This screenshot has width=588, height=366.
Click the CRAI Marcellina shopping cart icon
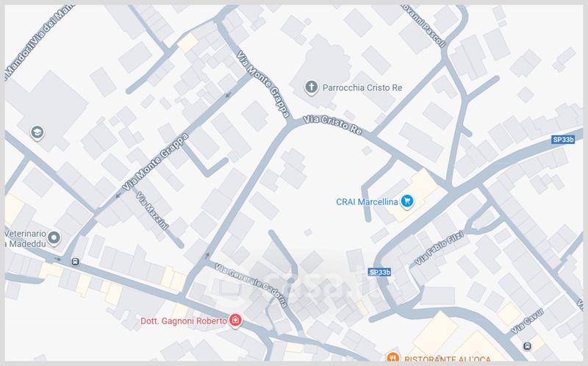pos(407,201)
